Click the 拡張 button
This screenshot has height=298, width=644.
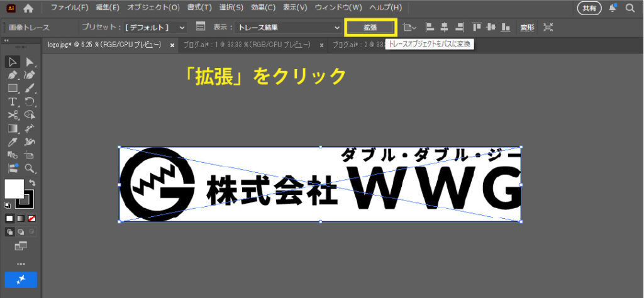pyautogui.click(x=370, y=28)
